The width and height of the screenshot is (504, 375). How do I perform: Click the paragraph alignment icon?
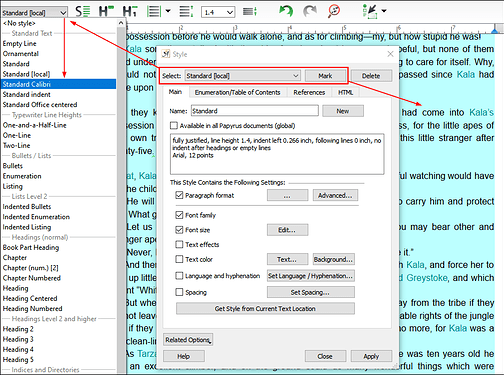coord(154,12)
